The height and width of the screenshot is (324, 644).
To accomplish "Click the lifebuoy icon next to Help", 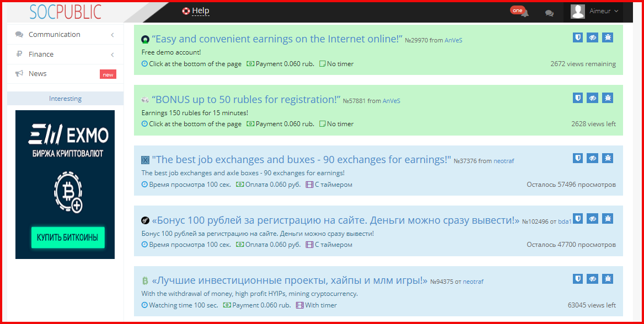I will tap(186, 11).
